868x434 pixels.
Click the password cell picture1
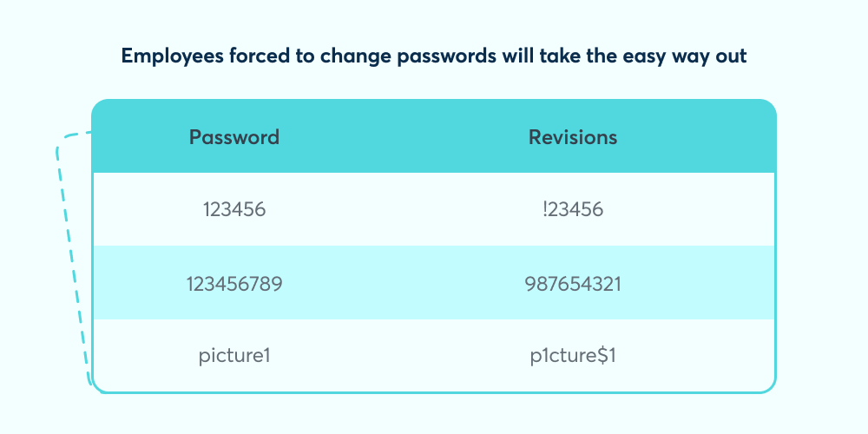pyautogui.click(x=233, y=355)
